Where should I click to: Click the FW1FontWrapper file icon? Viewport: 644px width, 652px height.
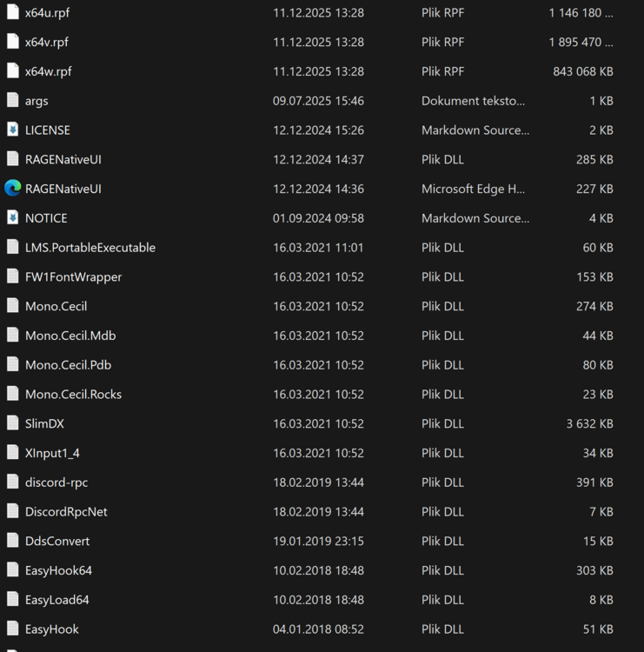tap(13, 276)
